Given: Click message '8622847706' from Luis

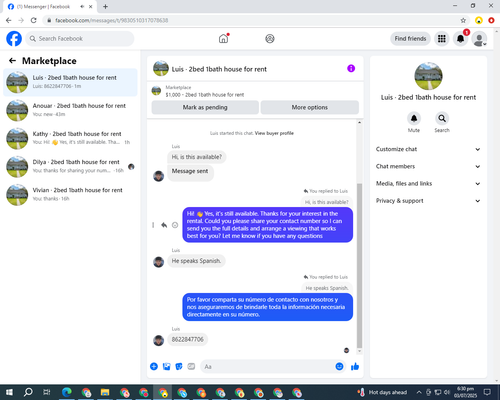Looking at the screenshot, I should coord(187,339).
